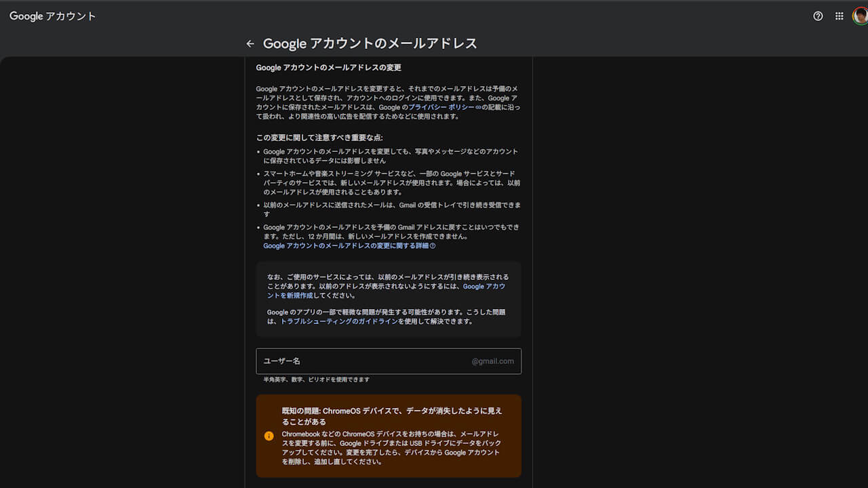The image size is (868, 488).
Task: Click the 既知の問題: ChromeOS heading text
Action: [392, 416]
